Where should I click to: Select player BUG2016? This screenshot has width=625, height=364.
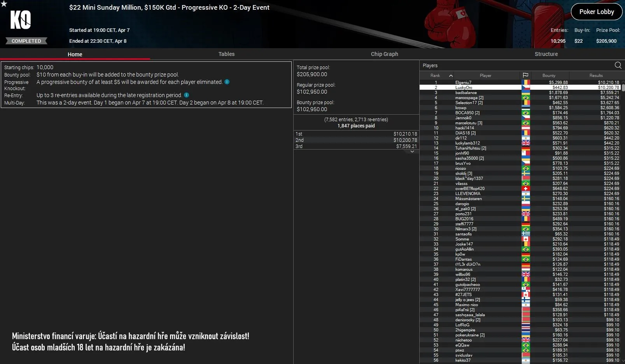click(x=520, y=219)
